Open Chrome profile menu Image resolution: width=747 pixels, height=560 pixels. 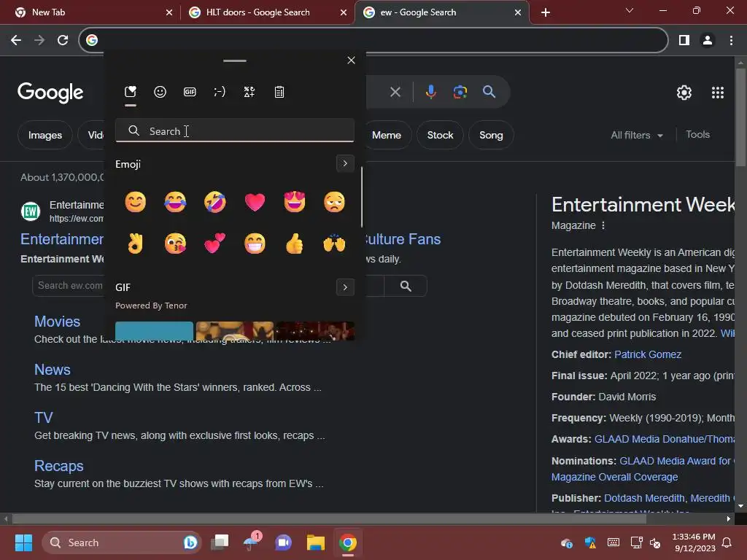(x=708, y=40)
